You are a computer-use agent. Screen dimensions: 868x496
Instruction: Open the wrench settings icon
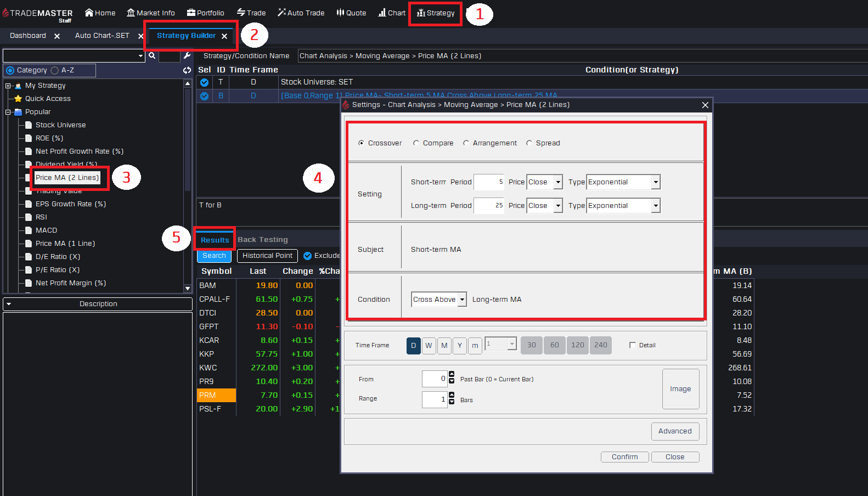pos(187,55)
